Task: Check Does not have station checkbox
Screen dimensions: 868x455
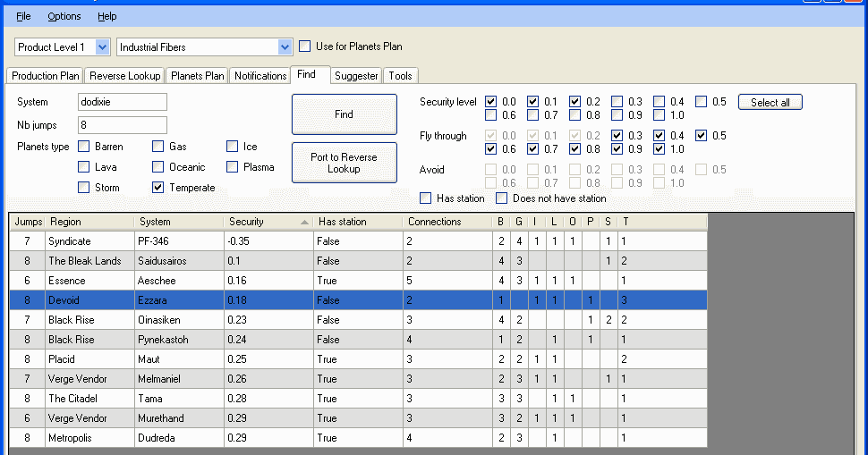Action: [x=501, y=198]
